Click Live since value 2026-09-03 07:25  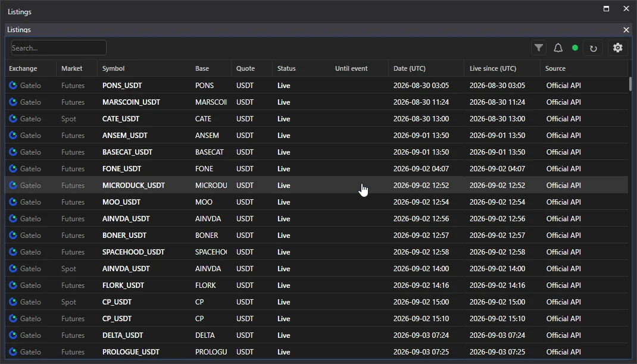(497, 352)
